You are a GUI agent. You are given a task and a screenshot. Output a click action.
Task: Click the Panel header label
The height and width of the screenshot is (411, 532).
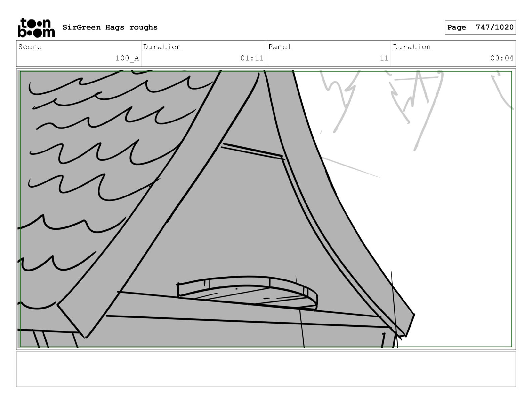[280, 47]
